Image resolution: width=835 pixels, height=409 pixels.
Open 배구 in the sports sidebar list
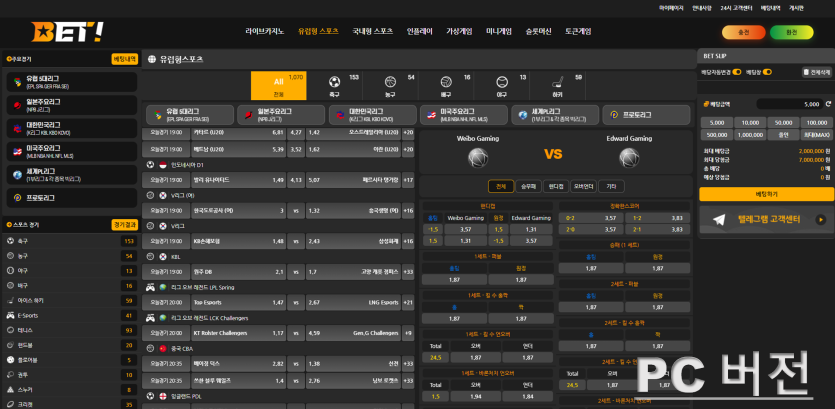[71, 286]
